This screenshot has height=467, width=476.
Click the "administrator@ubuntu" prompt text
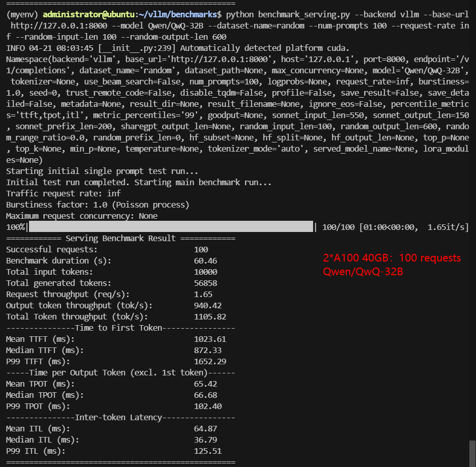[89, 15]
